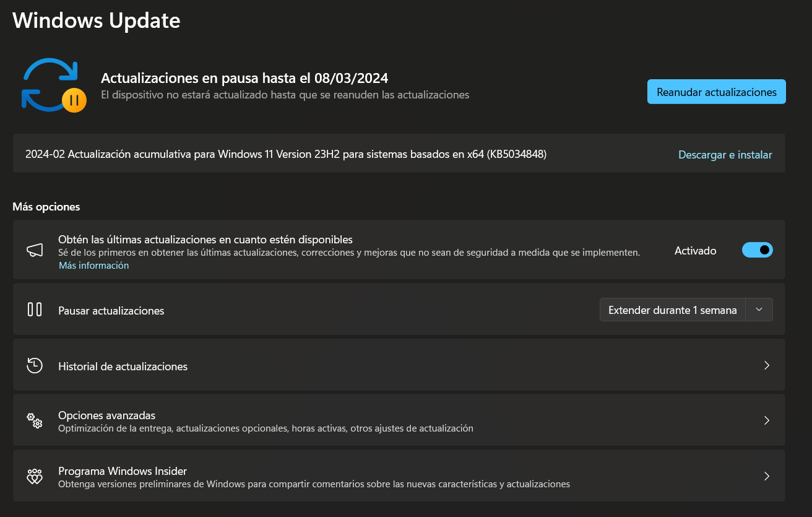The height and width of the screenshot is (517, 812).
Task: Expand Historial de actualizaciones with its chevron
Action: pyautogui.click(x=767, y=365)
